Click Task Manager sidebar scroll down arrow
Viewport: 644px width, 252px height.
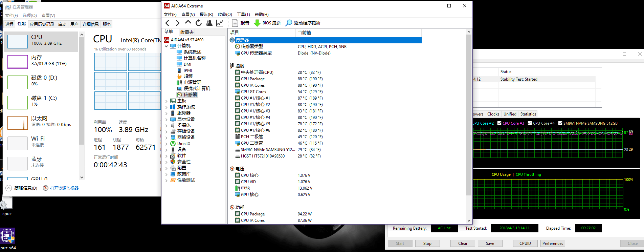[x=82, y=177]
